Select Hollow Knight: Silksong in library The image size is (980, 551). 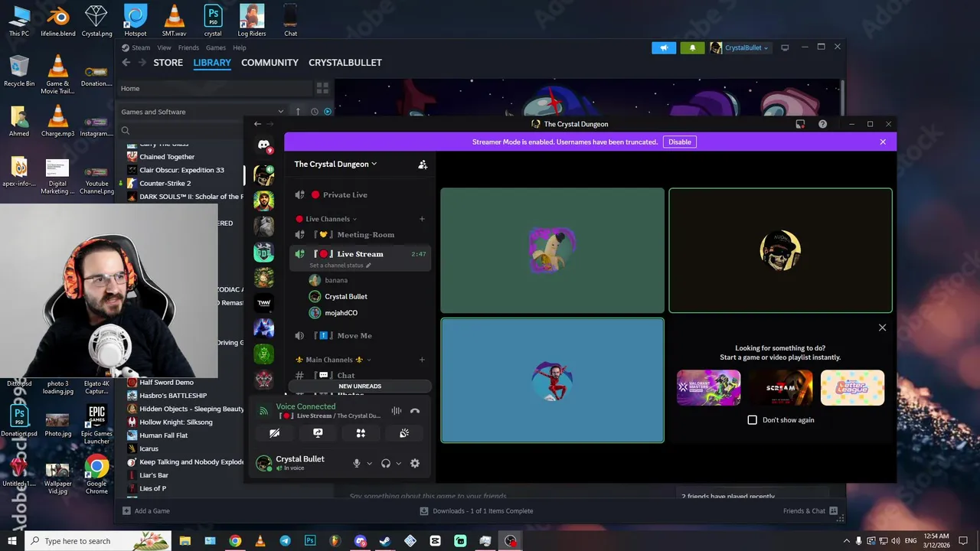[176, 422]
